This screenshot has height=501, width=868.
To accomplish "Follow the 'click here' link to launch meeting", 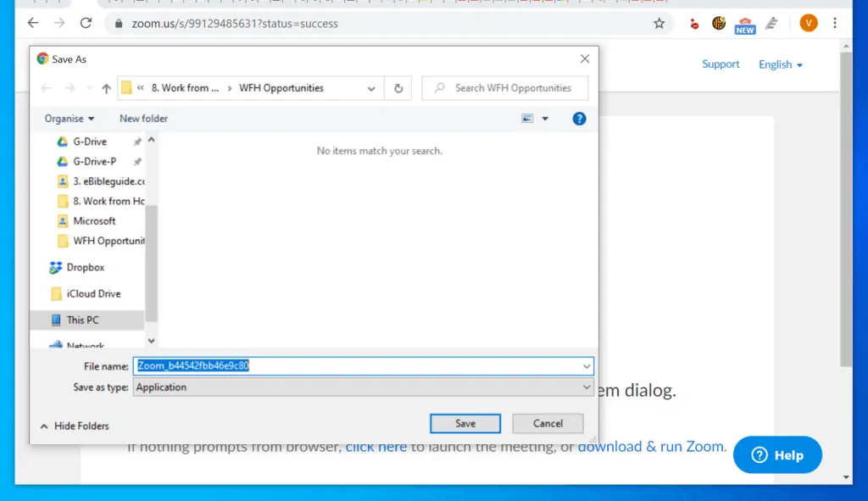I will pos(376,446).
